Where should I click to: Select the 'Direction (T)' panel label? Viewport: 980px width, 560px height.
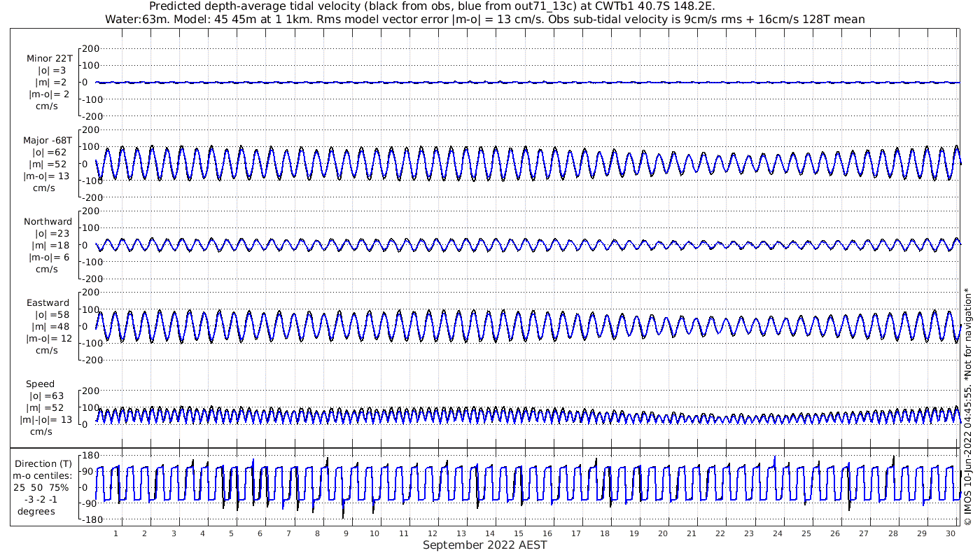coord(43,463)
